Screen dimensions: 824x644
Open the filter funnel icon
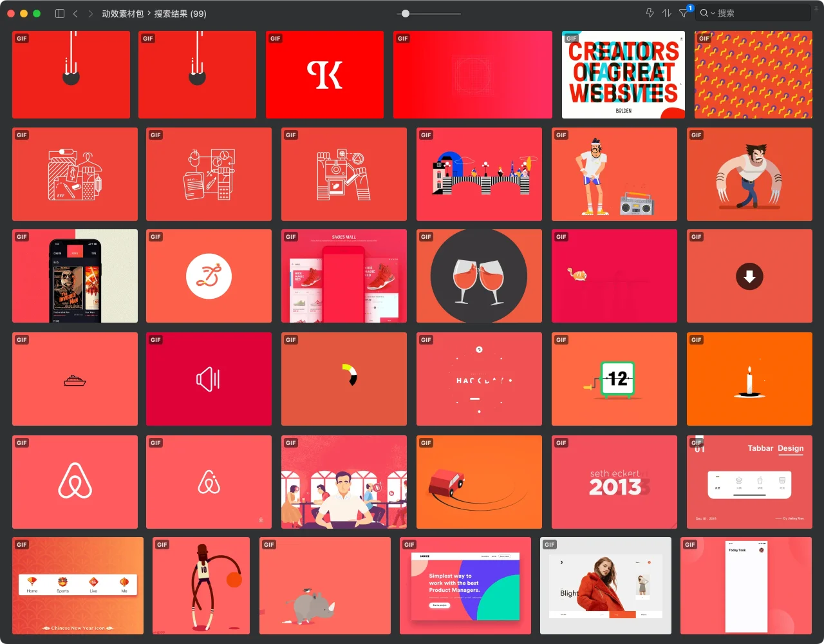coord(684,13)
